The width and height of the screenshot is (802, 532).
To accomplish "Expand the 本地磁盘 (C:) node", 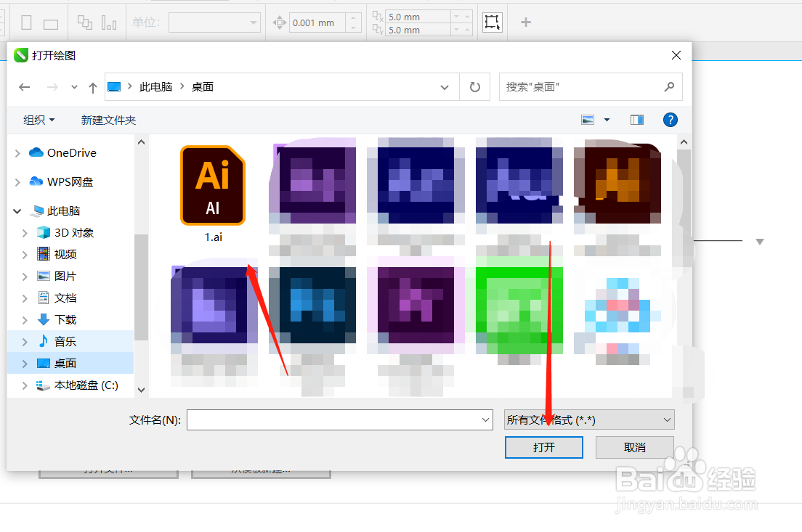I will pyautogui.click(x=25, y=385).
